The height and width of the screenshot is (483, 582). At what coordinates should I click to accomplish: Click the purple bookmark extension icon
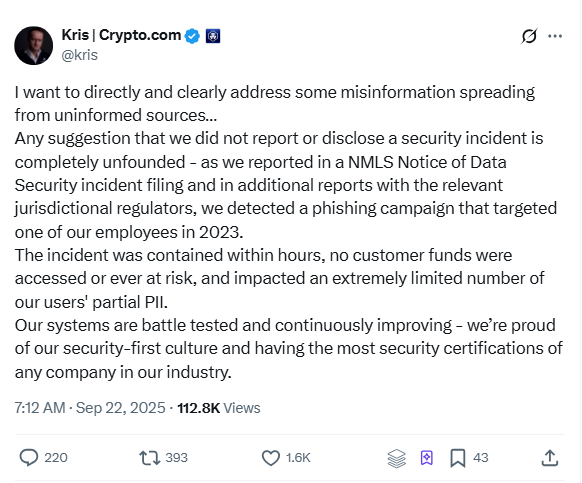[426, 458]
